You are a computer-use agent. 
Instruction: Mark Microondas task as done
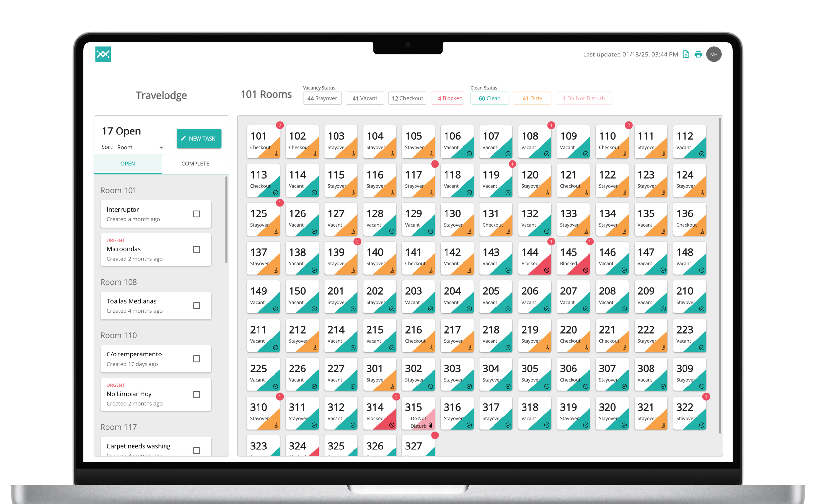pos(196,250)
